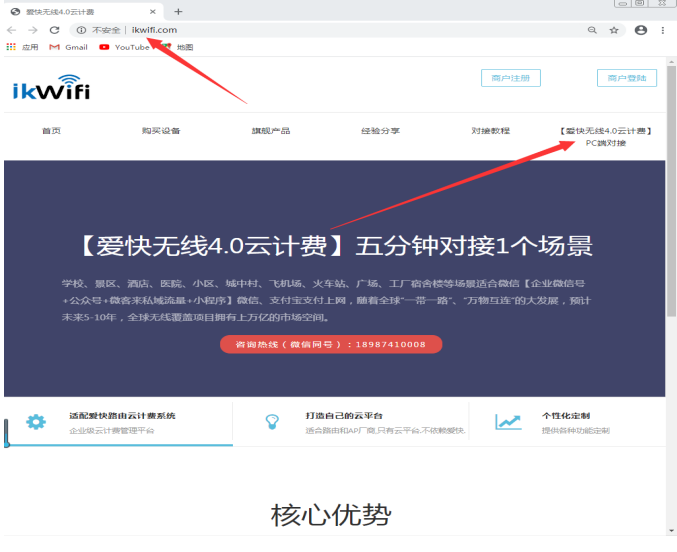Open the 对接教程 navigation item
The height and width of the screenshot is (552, 677).
pyautogui.click(x=490, y=131)
